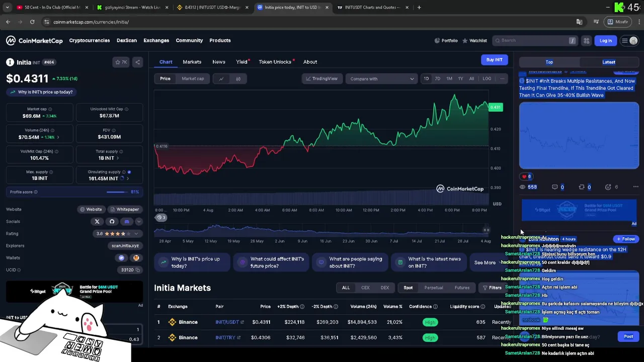The image size is (644, 362).
Task: Open a new browser tab with plus
Action: tap(419, 8)
